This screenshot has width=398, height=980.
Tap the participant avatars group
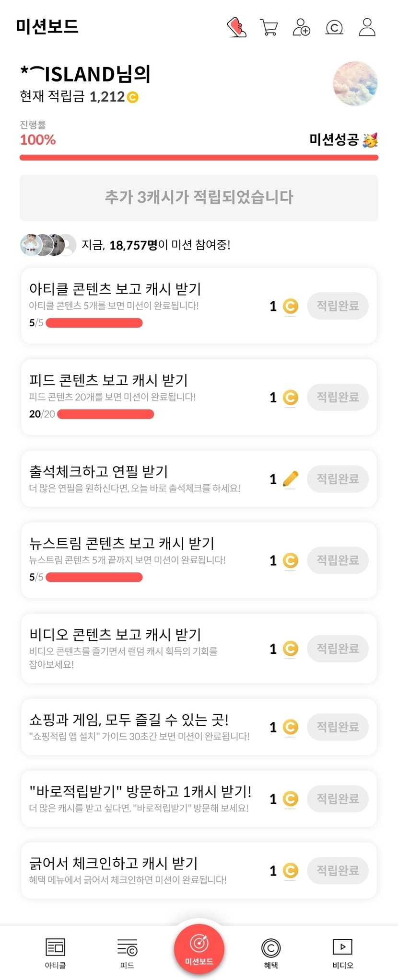click(48, 245)
